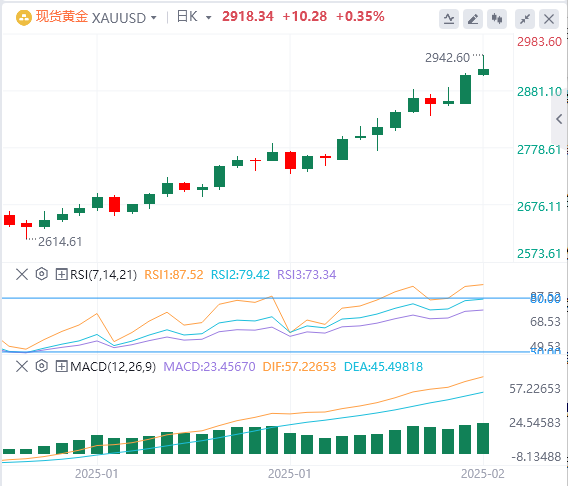568x486 pixels.
Task: Click the DIF:57.22653 value
Action: tap(299, 367)
